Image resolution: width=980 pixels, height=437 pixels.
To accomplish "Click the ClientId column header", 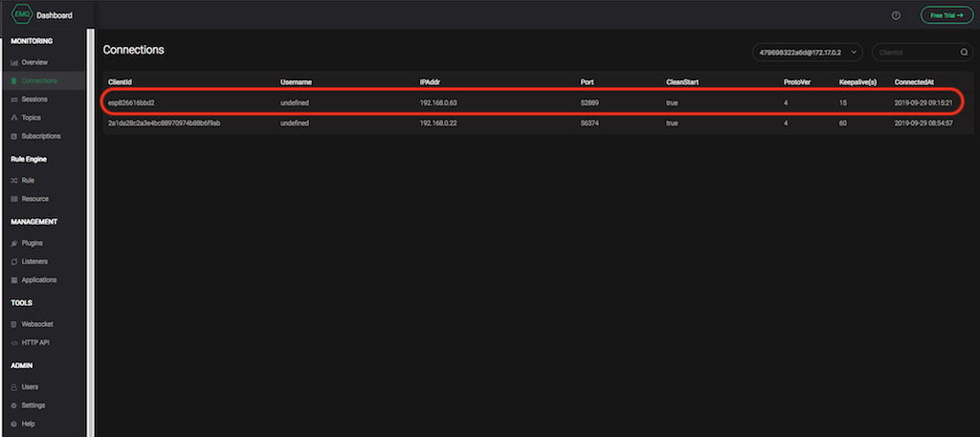I will [x=120, y=82].
